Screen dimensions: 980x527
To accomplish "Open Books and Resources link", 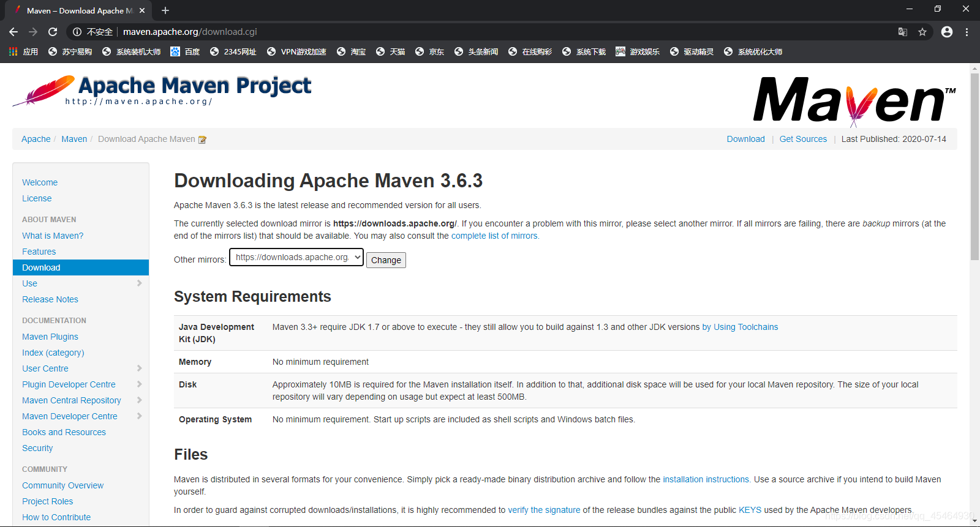I will 64,432.
